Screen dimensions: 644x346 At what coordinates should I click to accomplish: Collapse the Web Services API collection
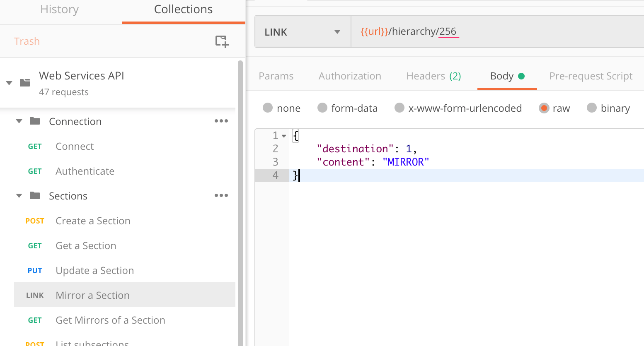click(9, 83)
